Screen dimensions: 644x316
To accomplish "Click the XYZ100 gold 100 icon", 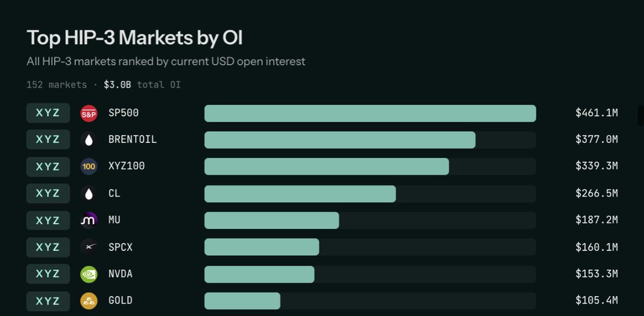I will (x=89, y=167).
